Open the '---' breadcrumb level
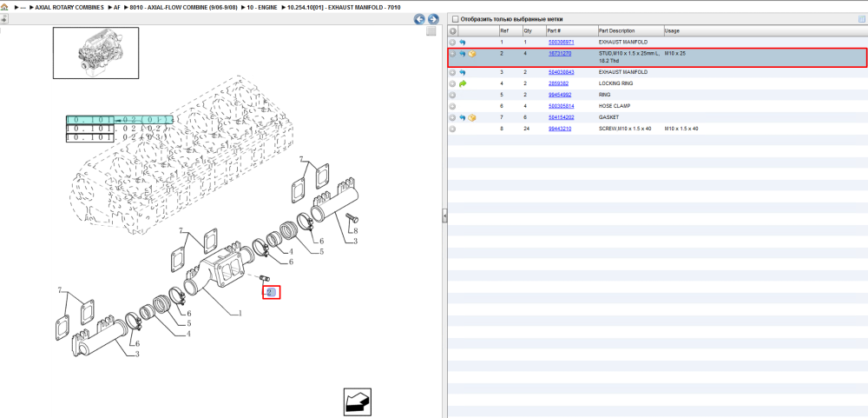 click(23, 7)
